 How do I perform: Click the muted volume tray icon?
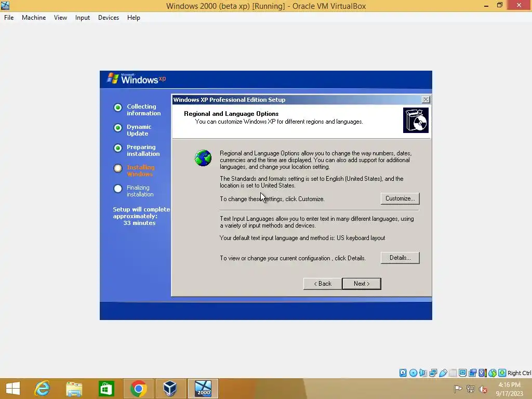coord(483,389)
